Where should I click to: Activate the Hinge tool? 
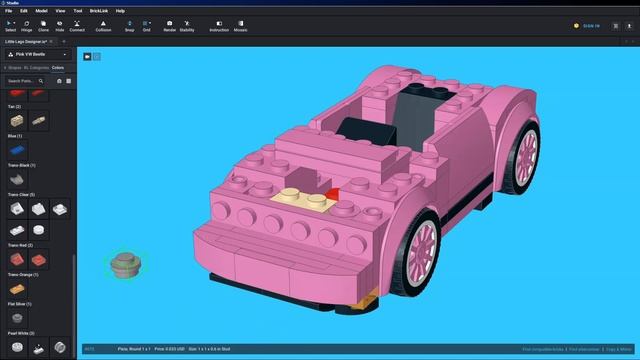[x=27, y=26]
